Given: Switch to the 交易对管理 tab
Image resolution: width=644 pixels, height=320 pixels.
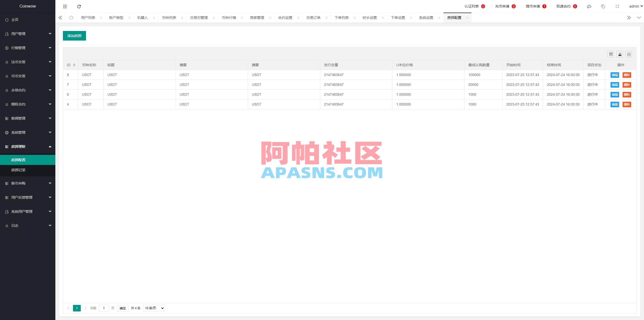Looking at the screenshot, I should (x=199, y=18).
